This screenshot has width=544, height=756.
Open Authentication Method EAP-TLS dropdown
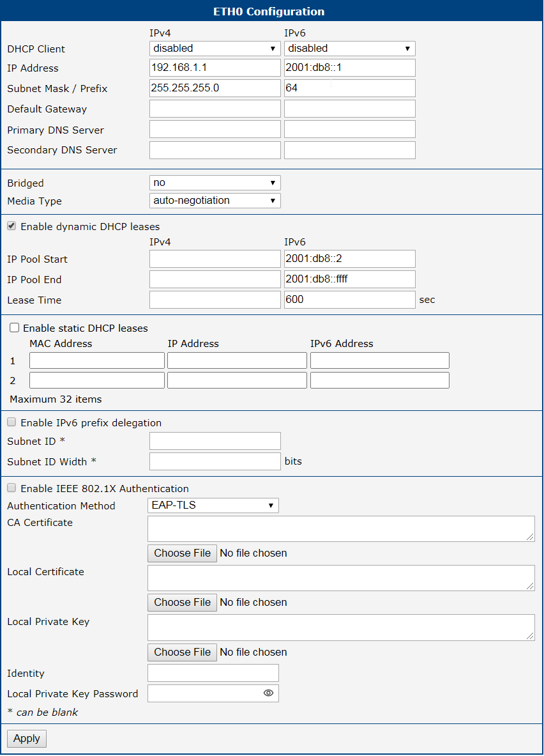213,505
